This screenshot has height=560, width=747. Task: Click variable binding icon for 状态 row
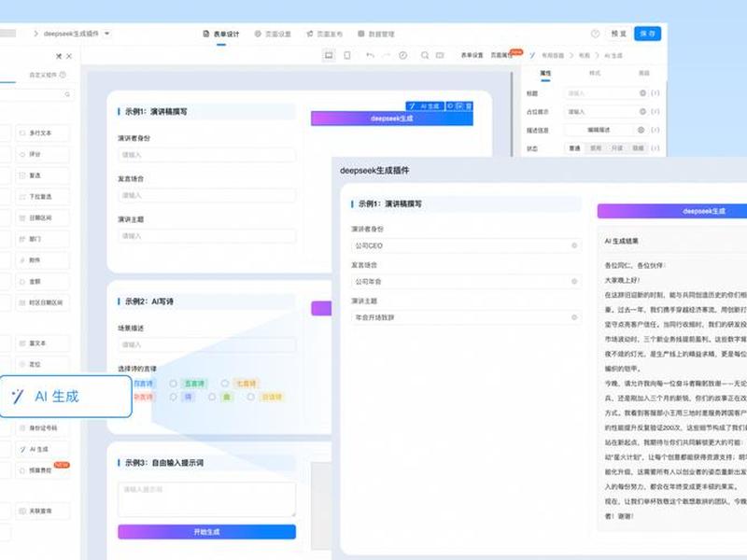pyautogui.click(x=655, y=148)
